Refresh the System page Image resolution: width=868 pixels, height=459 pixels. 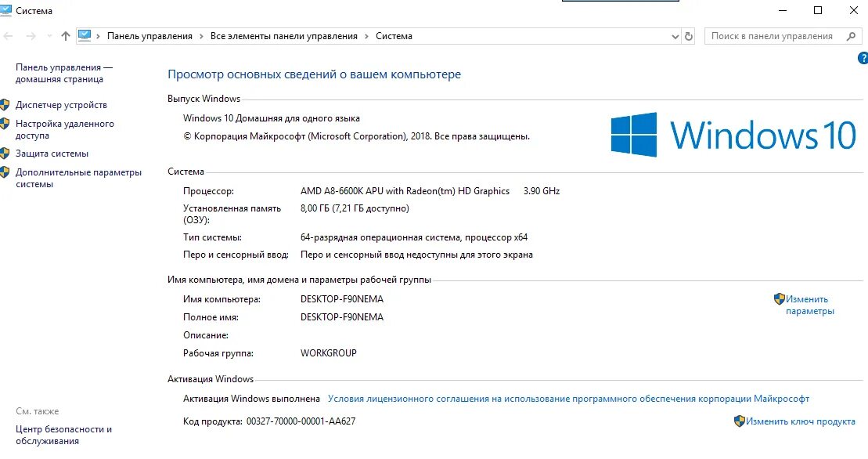click(x=689, y=37)
